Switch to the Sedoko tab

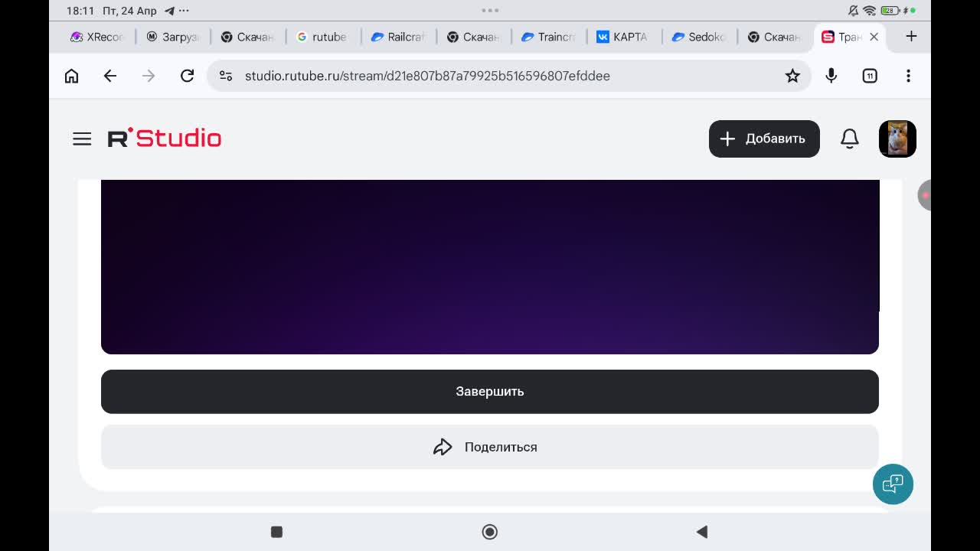coord(697,37)
